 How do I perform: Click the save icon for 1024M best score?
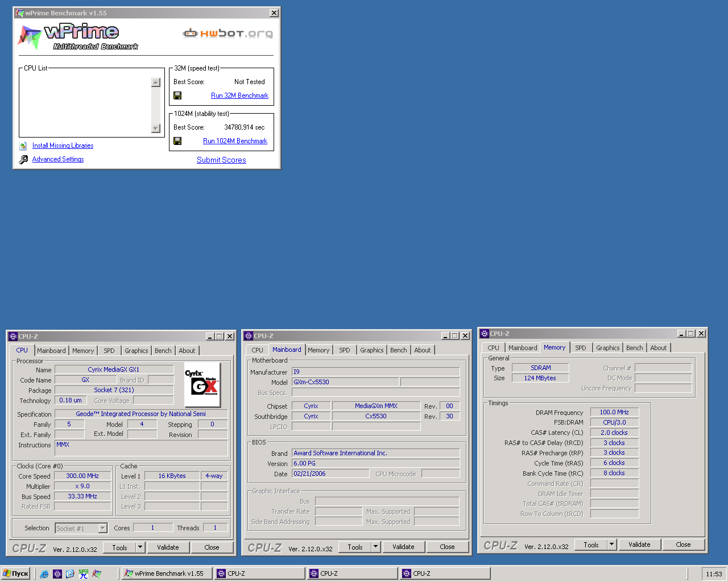pos(177,141)
